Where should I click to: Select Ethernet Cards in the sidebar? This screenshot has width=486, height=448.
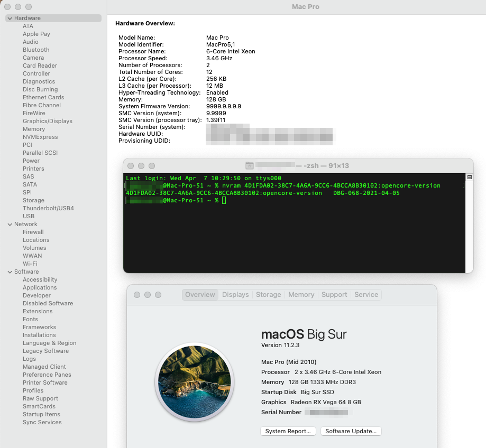point(43,97)
